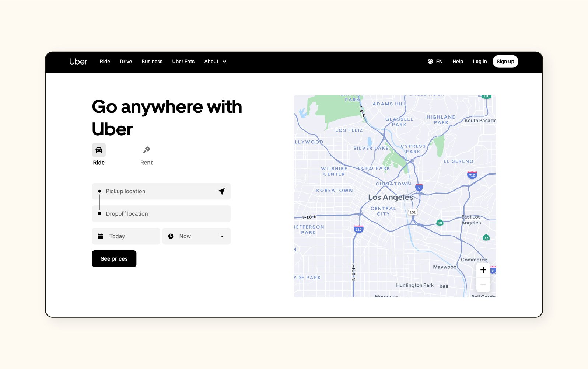Click the East Los Angeles map label

pos(471,220)
